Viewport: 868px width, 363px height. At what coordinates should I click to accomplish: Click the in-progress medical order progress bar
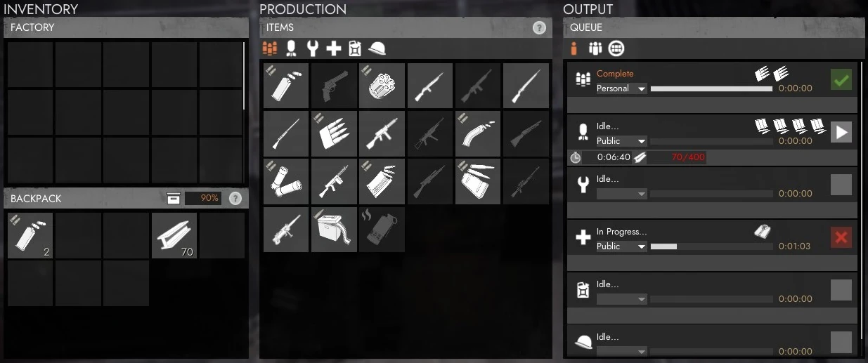coord(711,246)
